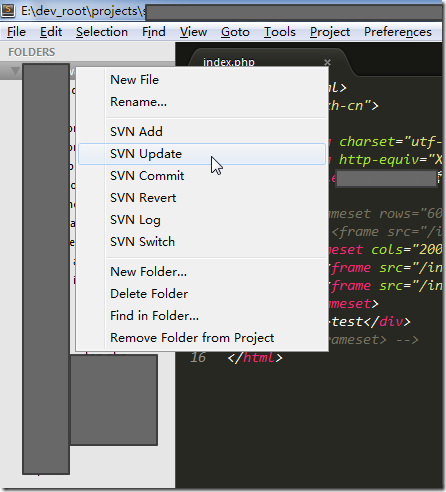The image size is (446, 492).
Task: Open the Preferences menu
Action: point(398,32)
